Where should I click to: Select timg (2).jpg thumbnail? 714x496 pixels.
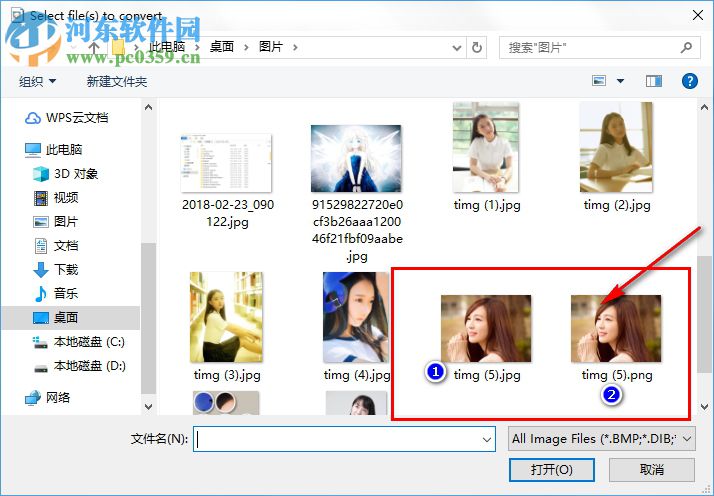[x=616, y=147]
